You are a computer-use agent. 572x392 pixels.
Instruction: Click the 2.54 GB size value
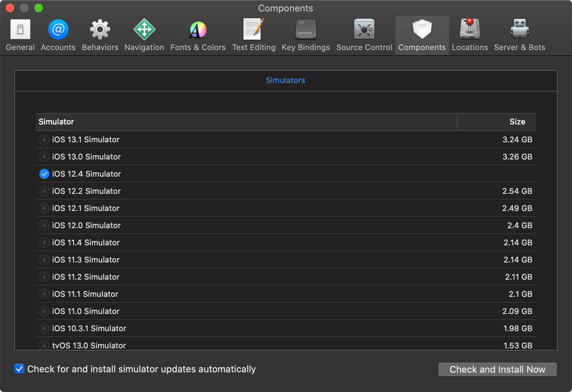[x=517, y=191]
